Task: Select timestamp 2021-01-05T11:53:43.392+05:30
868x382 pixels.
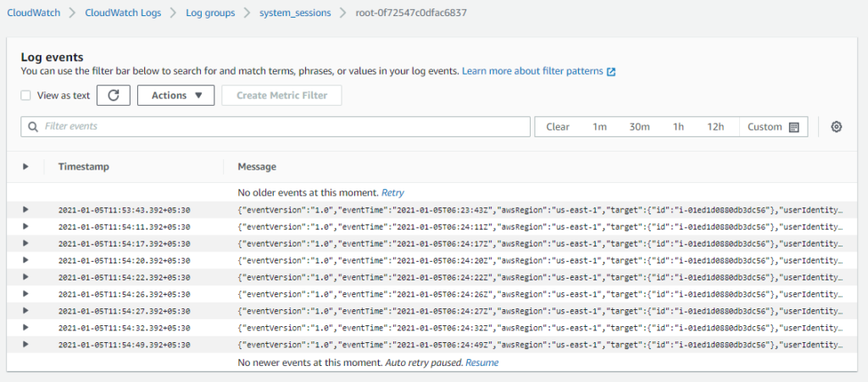Action: tap(124, 210)
